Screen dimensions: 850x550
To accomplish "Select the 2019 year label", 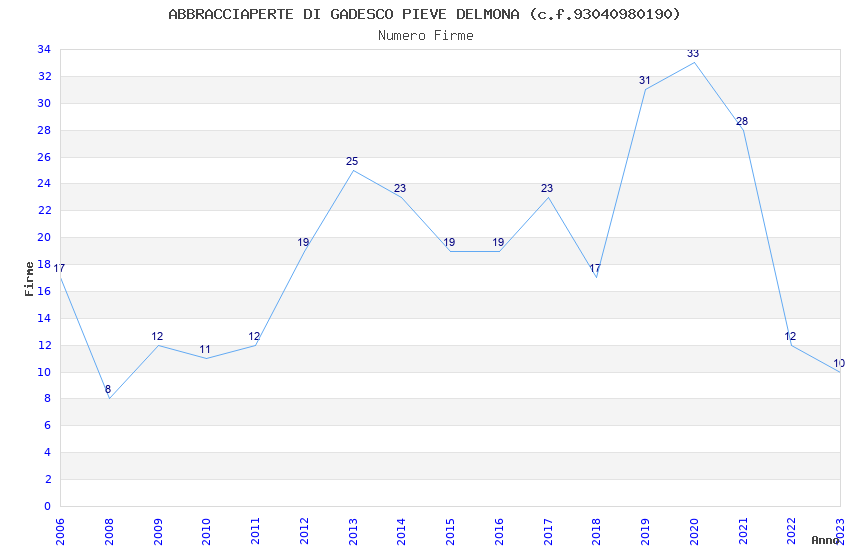I will pyautogui.click(x=645, y=532).
